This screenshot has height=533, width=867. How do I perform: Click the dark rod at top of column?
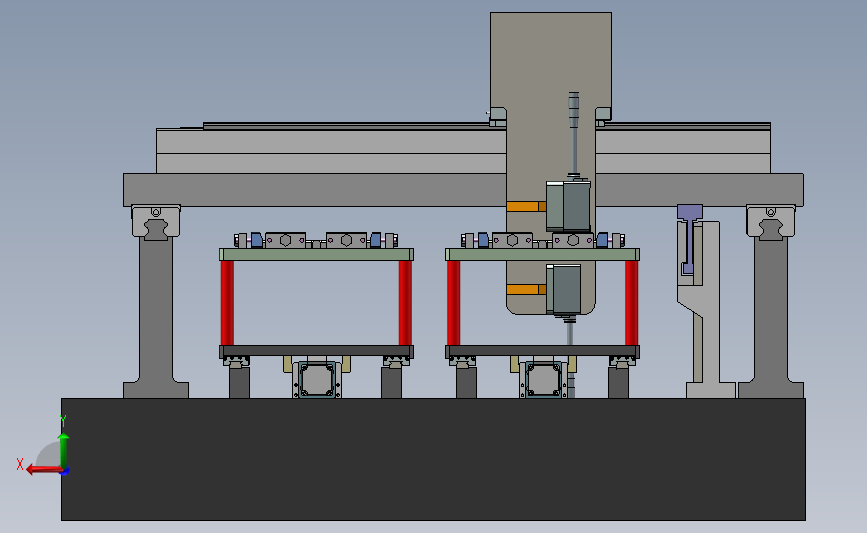pyautogui.click(x=574, y=133)
